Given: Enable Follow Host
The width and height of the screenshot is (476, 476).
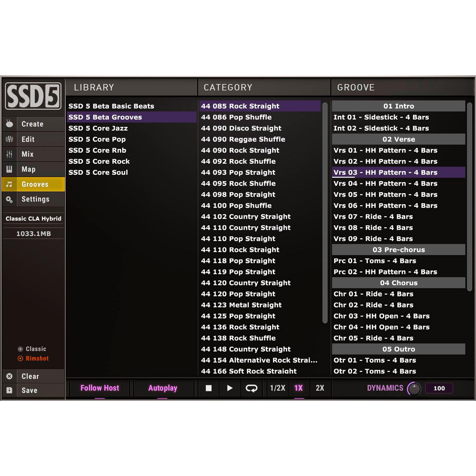Looking at the screenshot, I should pos(99,388).
